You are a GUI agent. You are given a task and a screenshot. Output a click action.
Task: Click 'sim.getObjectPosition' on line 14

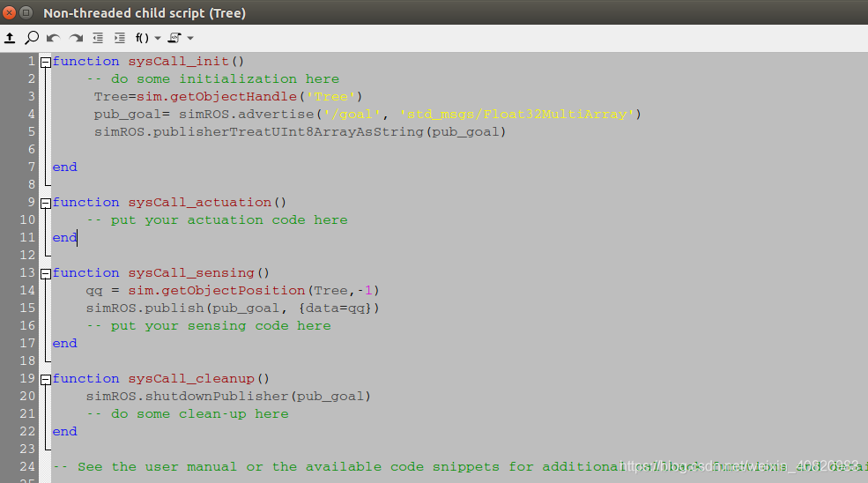[x=217, y=290]
